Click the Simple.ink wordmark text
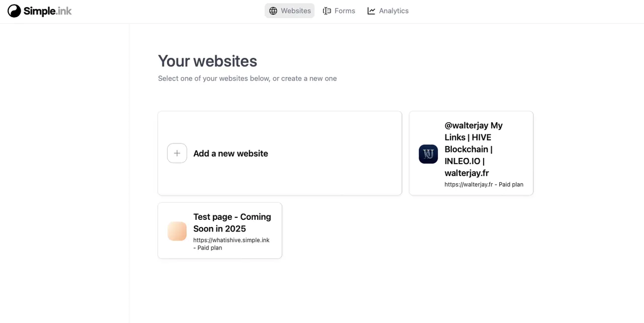644x323 pixels. pyautogui.click(x=48, y=11)
